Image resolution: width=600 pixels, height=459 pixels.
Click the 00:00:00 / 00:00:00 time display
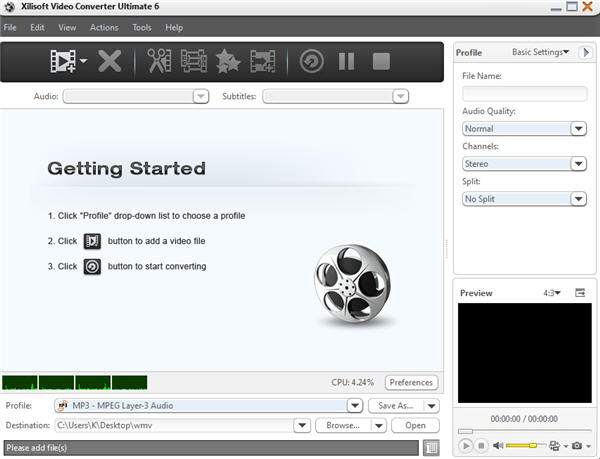524,419
